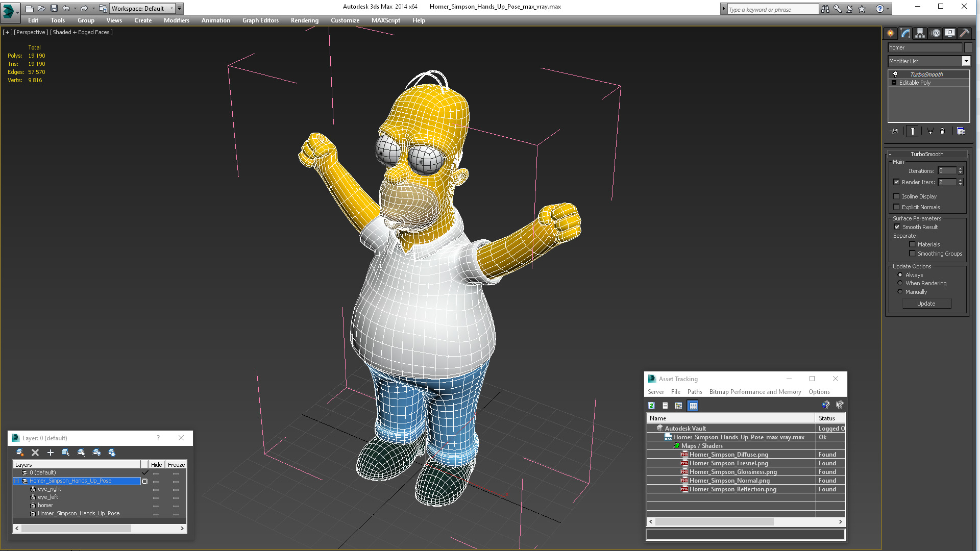The image size is (980, 551).
Task: Switch Asset Tracking to table view
Action: 693,406
